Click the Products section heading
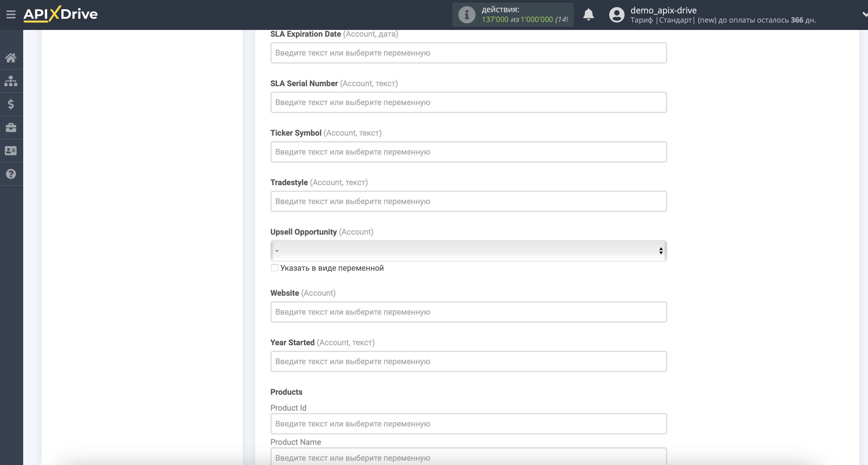This screenshot has height=465, width=868. [286, 392]
